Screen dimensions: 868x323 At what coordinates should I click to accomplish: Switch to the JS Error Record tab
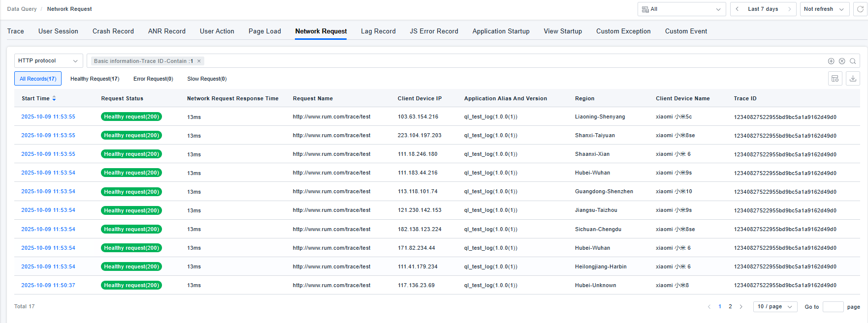[x=434, y=31]
